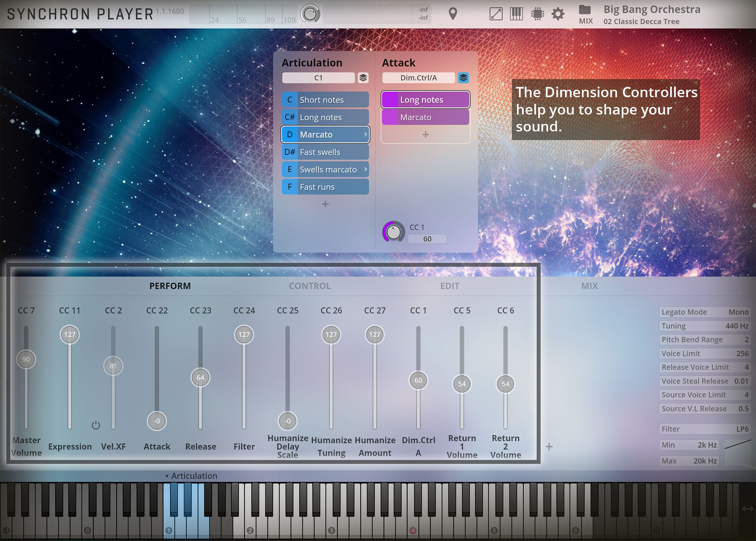Open the MIX folder icon
Viewport: 756px width, 541px height.
click(585, 14)
